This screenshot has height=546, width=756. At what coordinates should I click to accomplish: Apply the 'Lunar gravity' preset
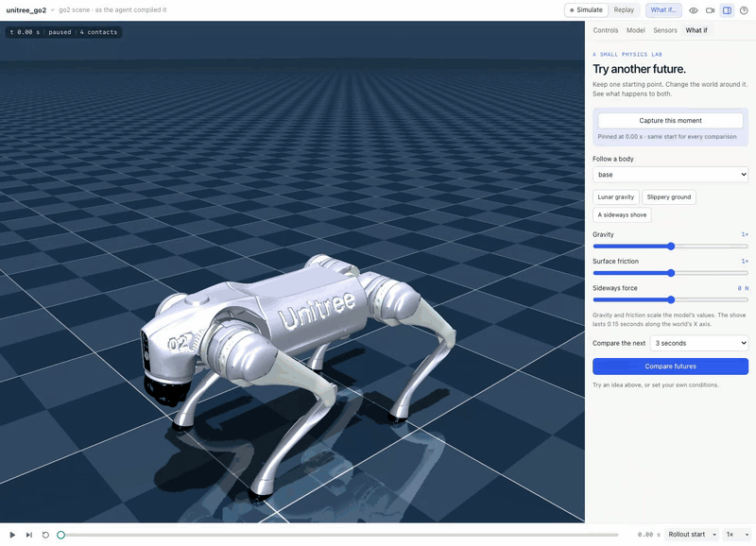point(616,196)
